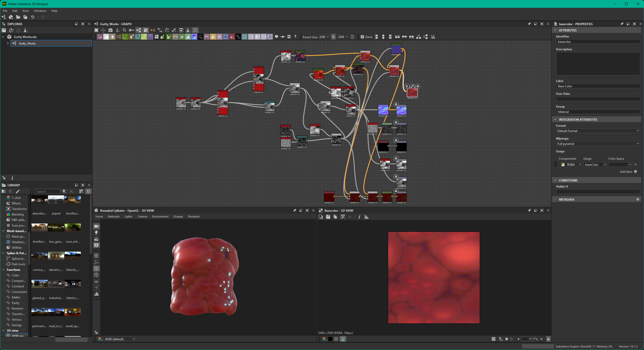Click the light bulb icon in 3D view
644x350 pixels.
96,233
